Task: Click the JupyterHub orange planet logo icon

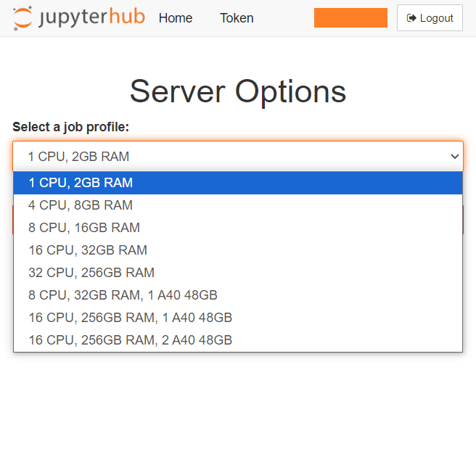Action: 22,18
